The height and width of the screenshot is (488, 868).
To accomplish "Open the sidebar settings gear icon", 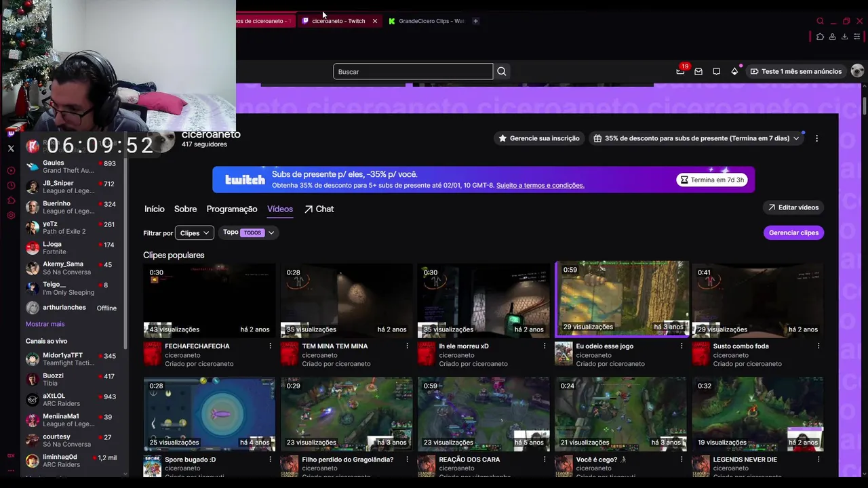I will pyautogui.click(x=11, y=216).
